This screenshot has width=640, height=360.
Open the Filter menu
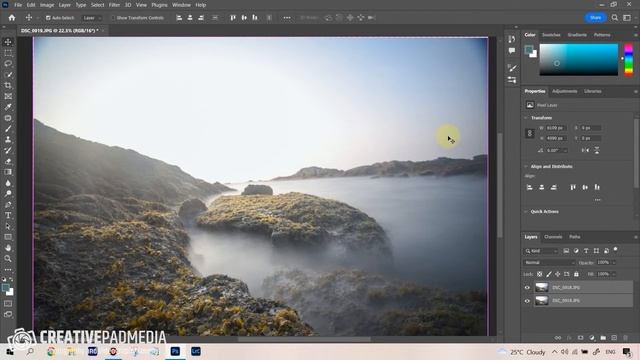pyautogui.click(x=114, y=5)
